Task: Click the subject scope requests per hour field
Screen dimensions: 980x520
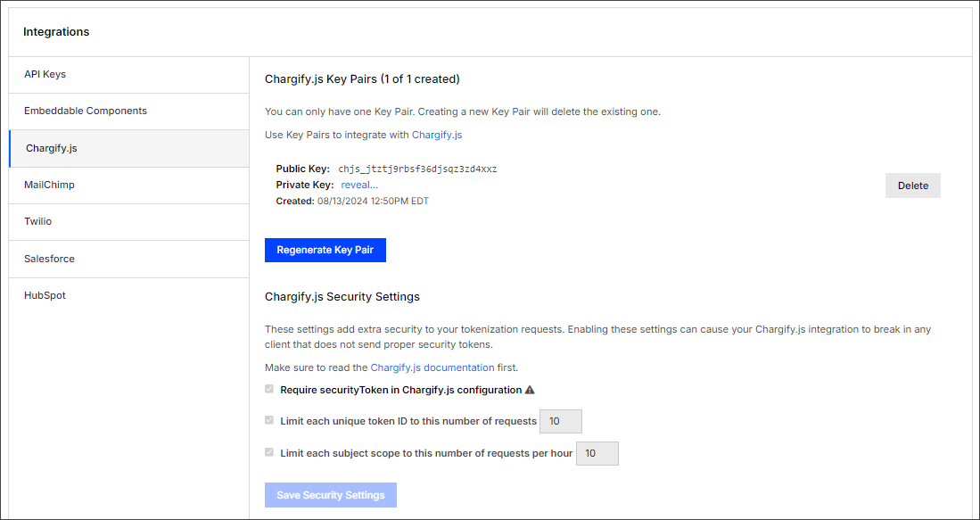Action: [597, 453]
